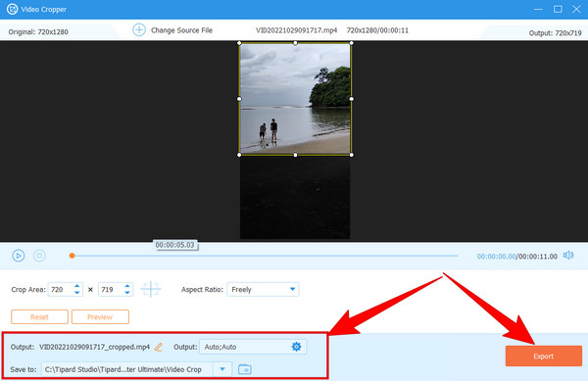Image resolution: width=588 pixels, height=381 pixels.
Task: Open output settings with the gear icon
Action: 296,347
